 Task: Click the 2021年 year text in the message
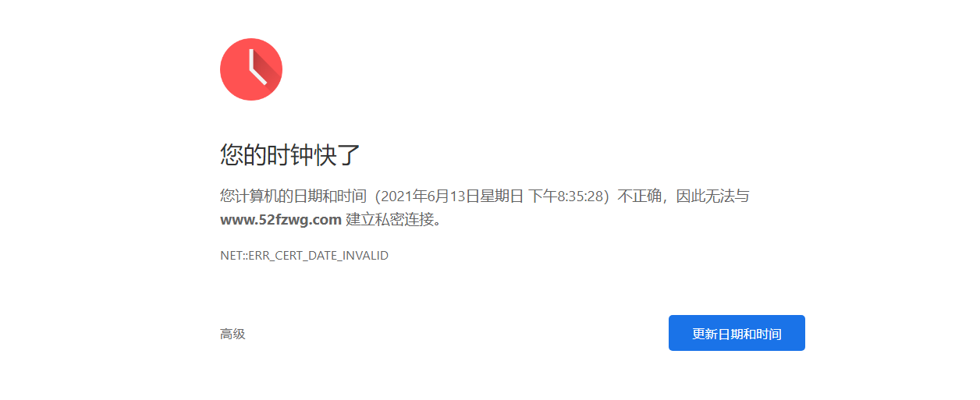[x=398, y=196]
